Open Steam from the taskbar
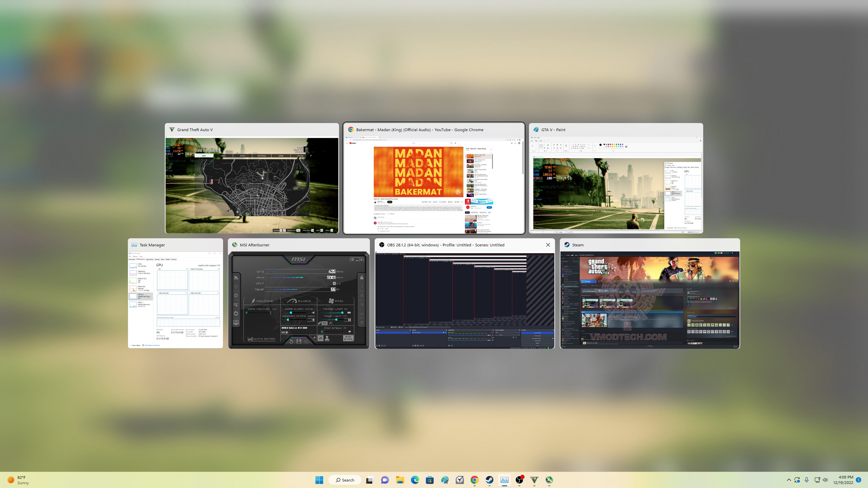 click(x=489, y=480)
